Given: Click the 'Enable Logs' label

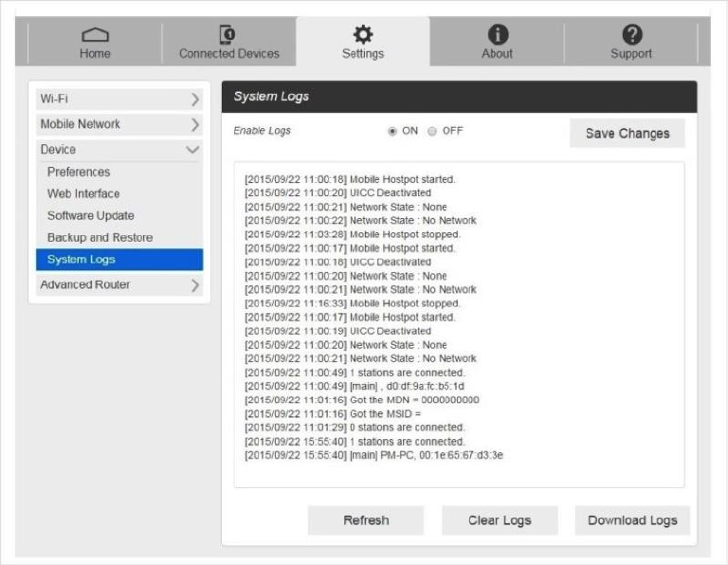Looking at the screenshot, I should coord(262,131).
